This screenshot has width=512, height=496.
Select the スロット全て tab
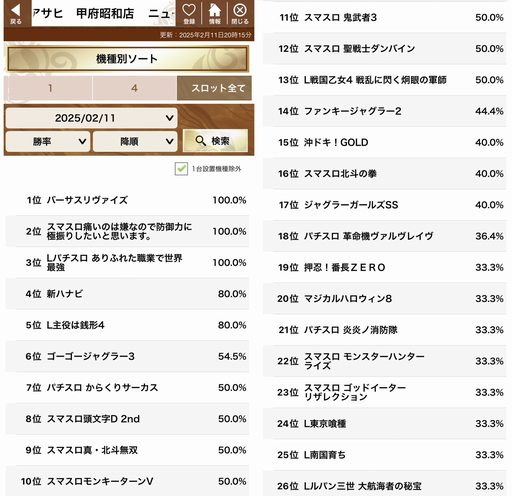(214, 88)
